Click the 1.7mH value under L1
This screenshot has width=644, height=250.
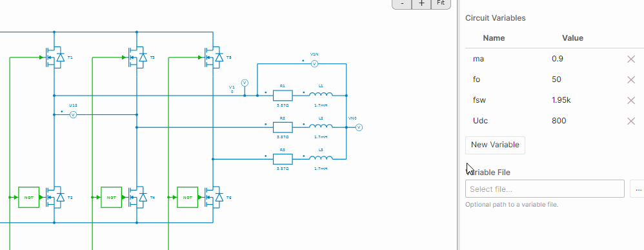[x=321, y=105]
